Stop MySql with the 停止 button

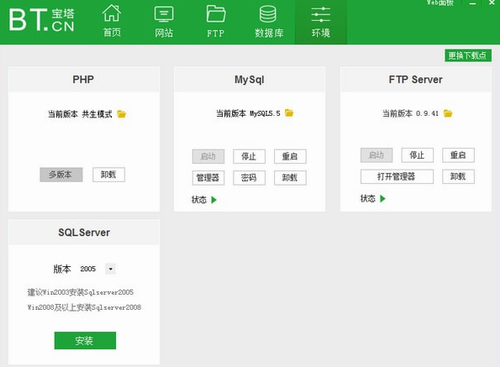coord(249,156)
